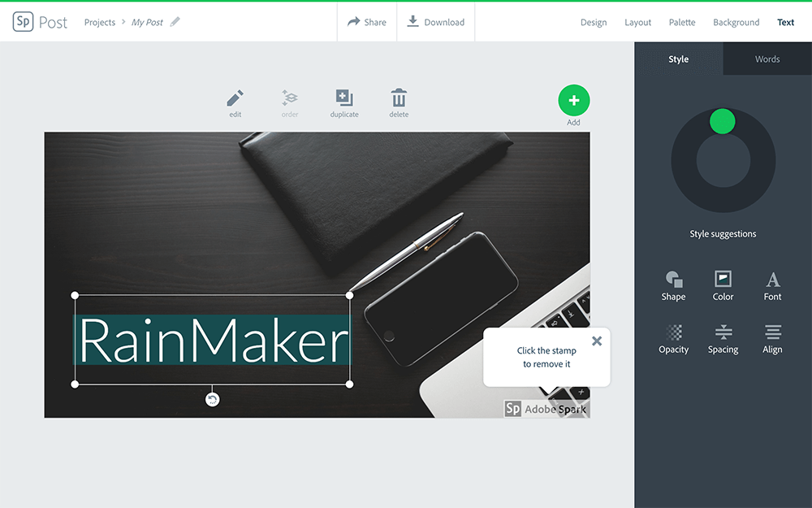Open the Shape text option

(x=673, y=285)
